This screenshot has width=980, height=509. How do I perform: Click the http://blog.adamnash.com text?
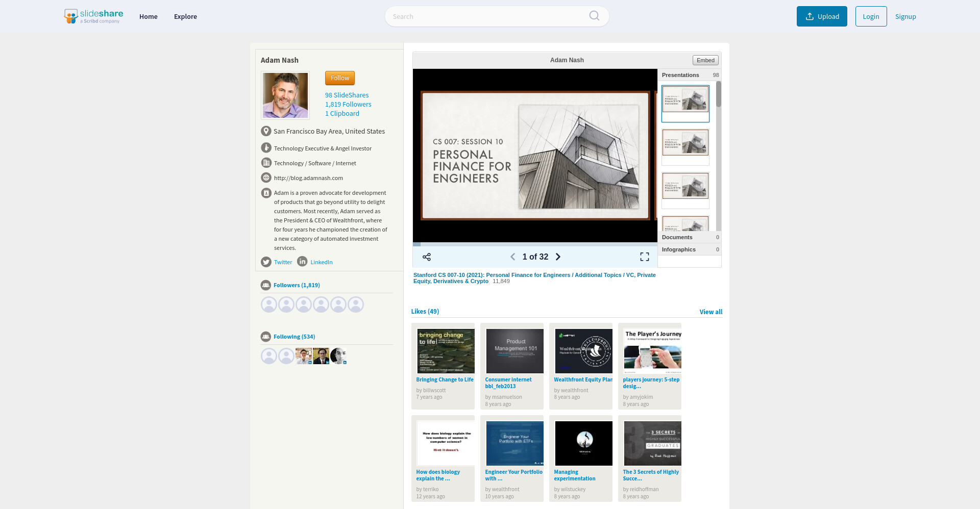[308, 178]
